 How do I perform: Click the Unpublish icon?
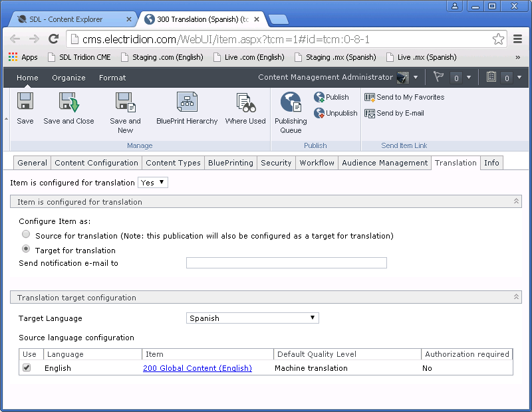pyautogui.click(x=319, y=114)
